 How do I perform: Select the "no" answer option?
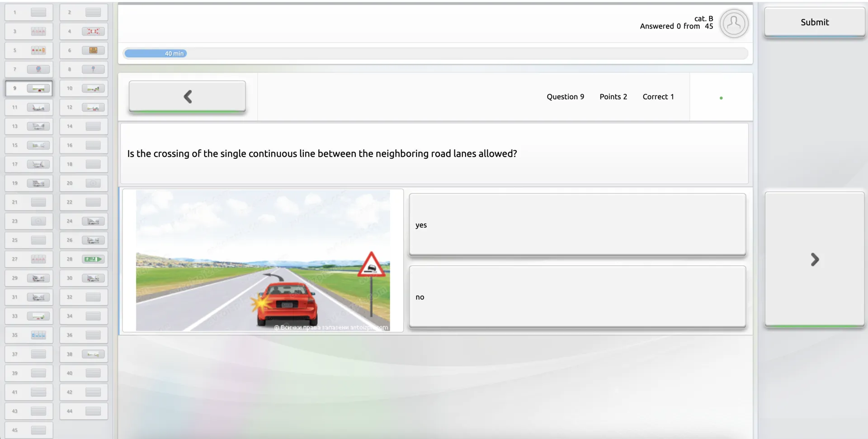(577, 297)
